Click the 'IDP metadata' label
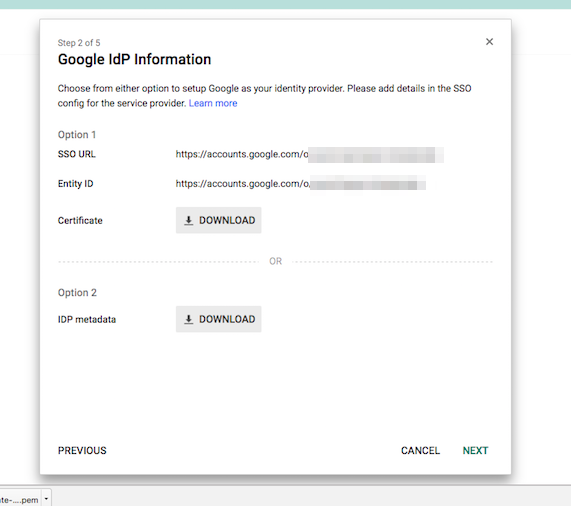The image size is (571, 506). [87, 320]
